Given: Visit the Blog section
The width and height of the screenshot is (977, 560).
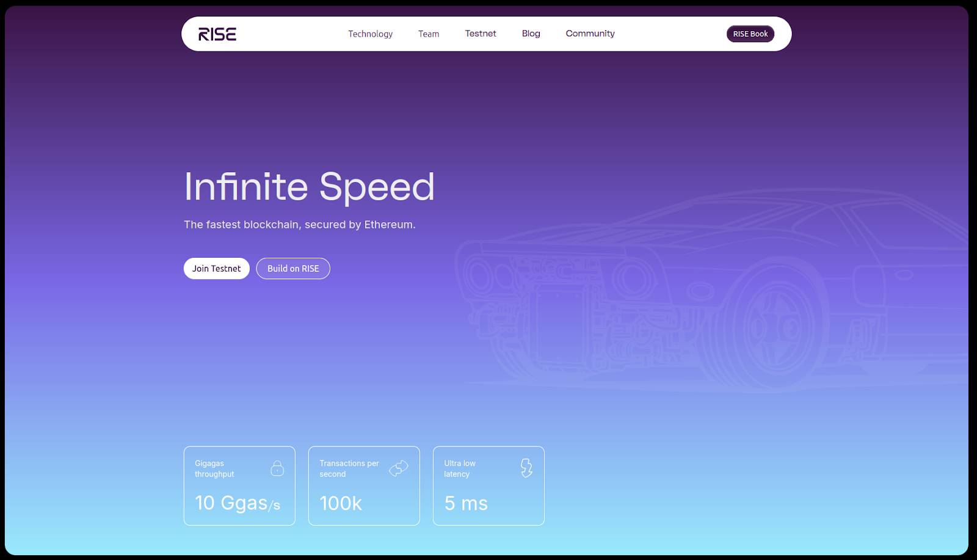Looking at the screenshot, I should 531,34.
